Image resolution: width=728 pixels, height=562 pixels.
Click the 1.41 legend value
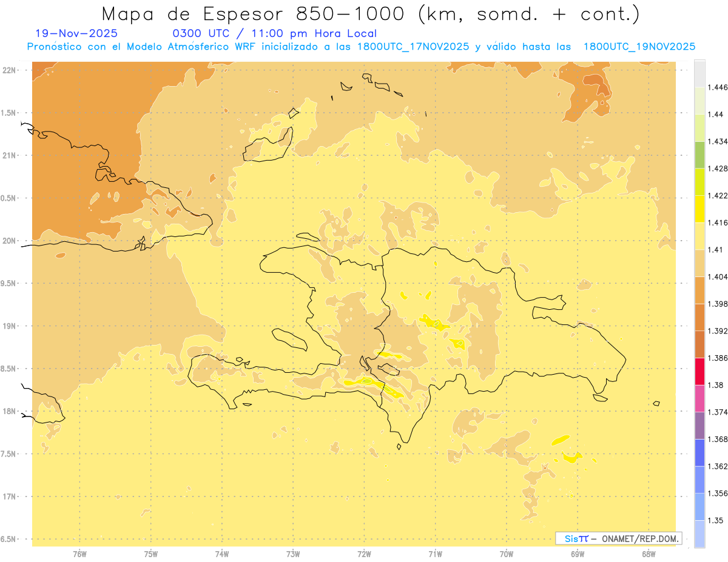[716, 250]
